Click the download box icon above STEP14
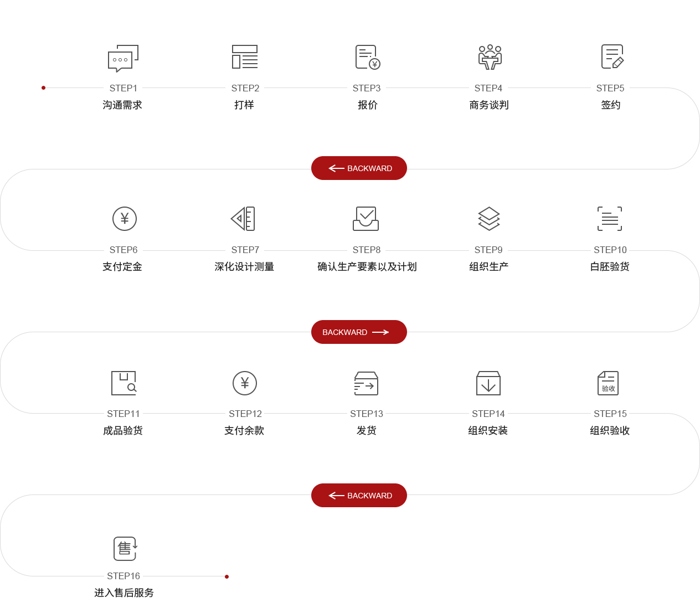Image resolution: width=700 pixels, height=608 pixels. 488,383
